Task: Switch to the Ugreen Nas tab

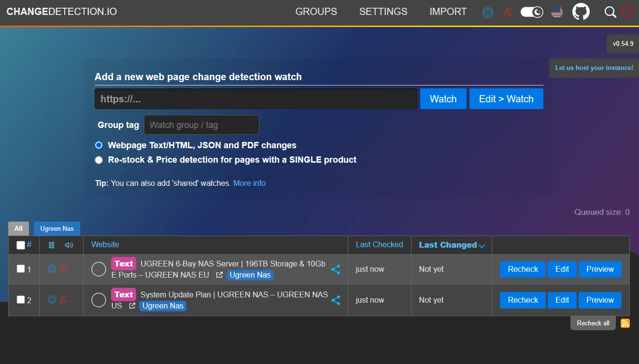Action: pyautogui.click(x=57, y=229)
